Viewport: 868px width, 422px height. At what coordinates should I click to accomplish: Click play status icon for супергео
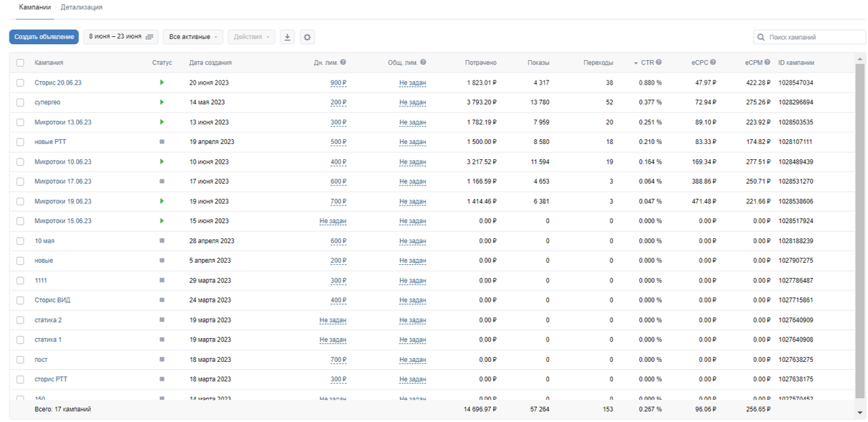(x=161, y=102)
